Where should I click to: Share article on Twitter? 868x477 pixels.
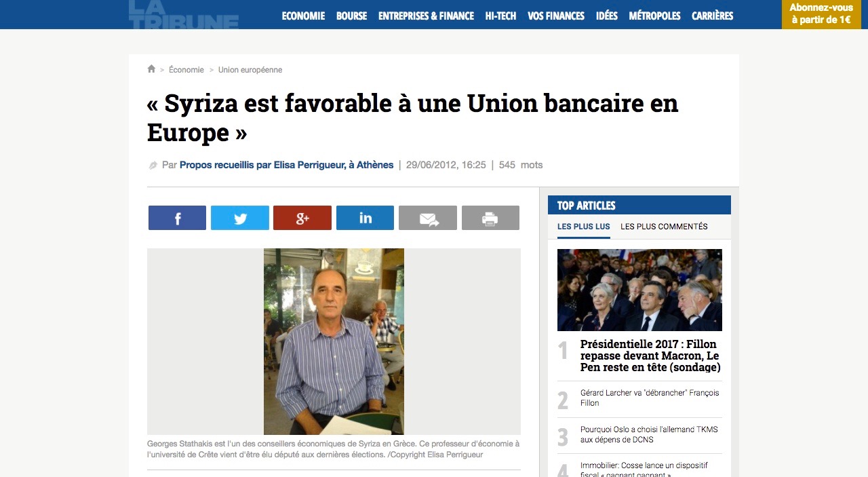pos(240,218)
